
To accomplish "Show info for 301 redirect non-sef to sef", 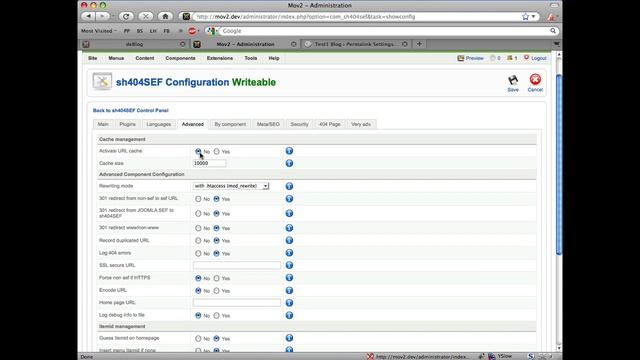I will click(289, 199).
